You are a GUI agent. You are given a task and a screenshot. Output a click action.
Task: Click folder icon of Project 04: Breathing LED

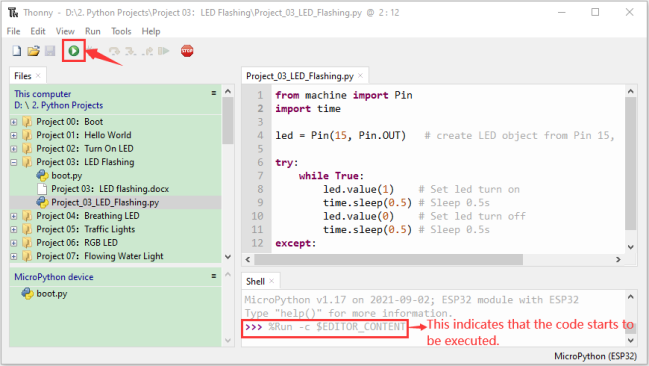tap(27, 216)
